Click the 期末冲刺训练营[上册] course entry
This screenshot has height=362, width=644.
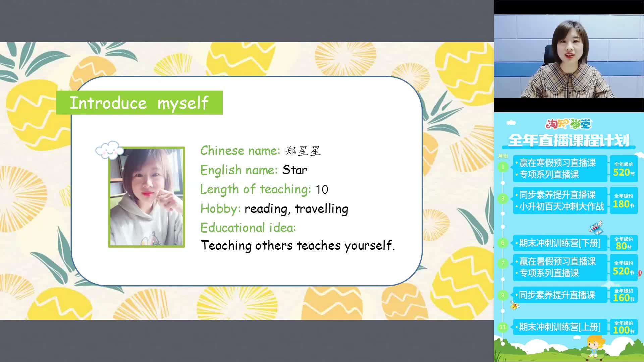point(559,327)
